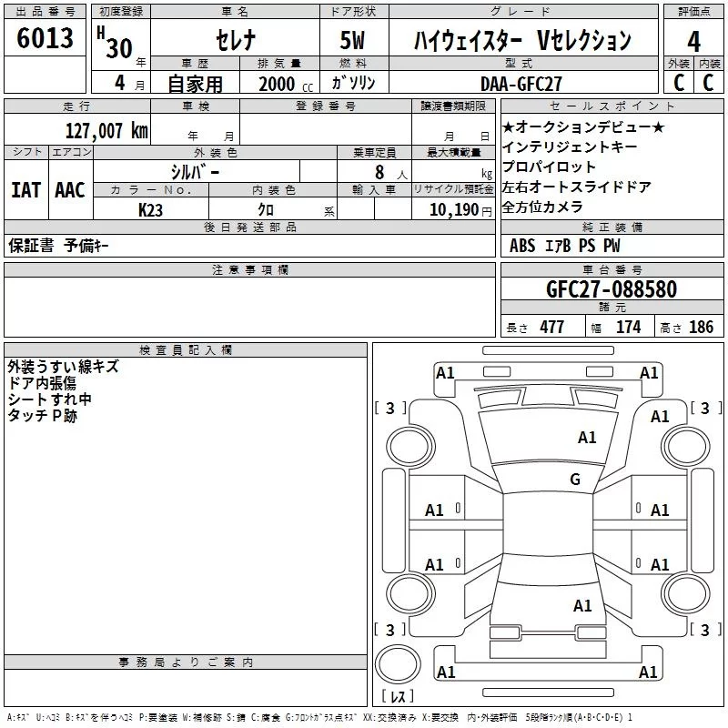The width and height of the screenshot is (728, 728).
Task: Select the fuel type ガソリン
Action: (353, 83)
